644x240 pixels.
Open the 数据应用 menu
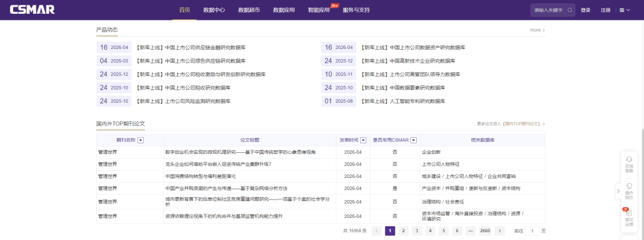pos(284,10)
